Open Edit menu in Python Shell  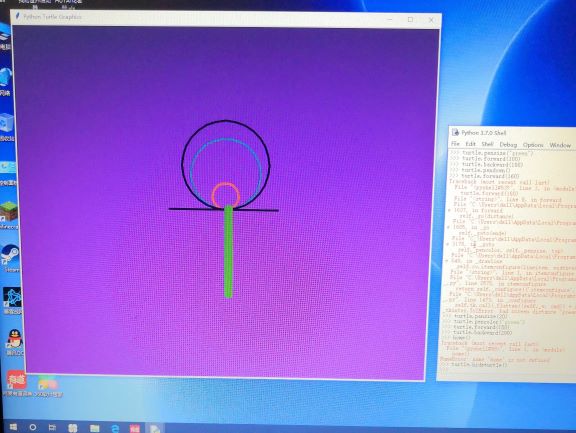(x=470, y=144)
